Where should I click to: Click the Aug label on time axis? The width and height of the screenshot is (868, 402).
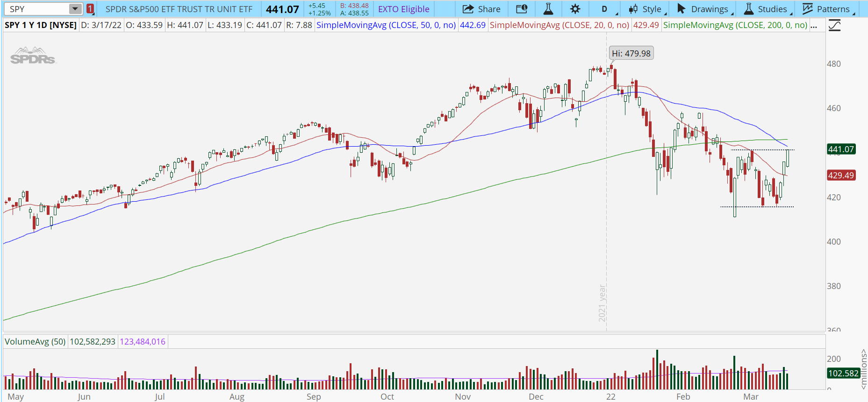pyautogui.click(x=237, y=397)
